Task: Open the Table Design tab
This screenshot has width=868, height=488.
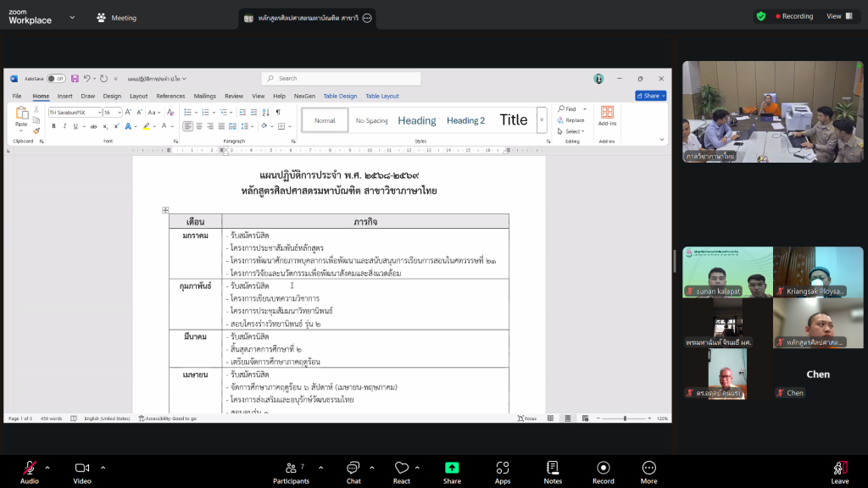Action: 340,97
